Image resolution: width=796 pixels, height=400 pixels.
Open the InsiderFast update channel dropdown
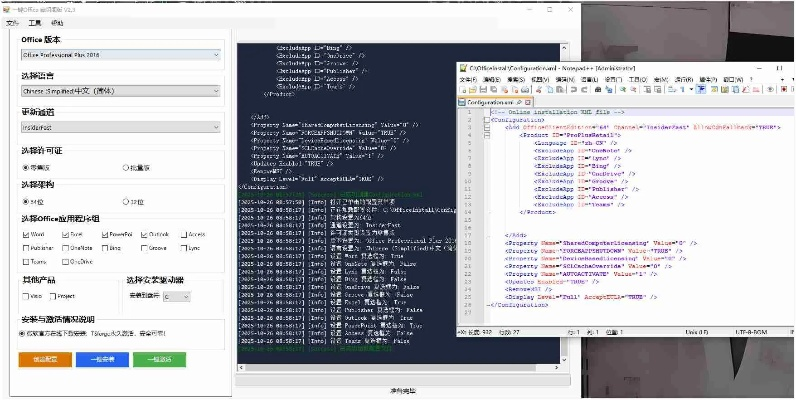(x=120, y=128)
